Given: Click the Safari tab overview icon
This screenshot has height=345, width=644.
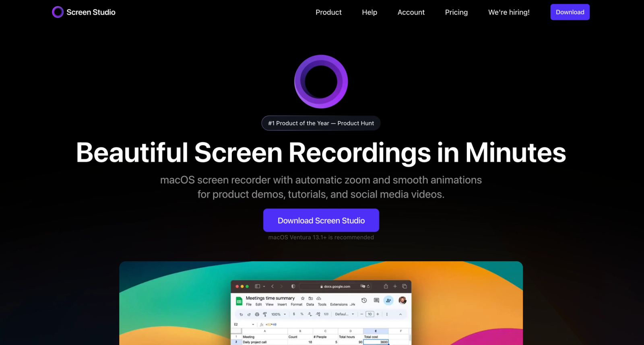Looking at the screenshot, I should tap(405, 286).
